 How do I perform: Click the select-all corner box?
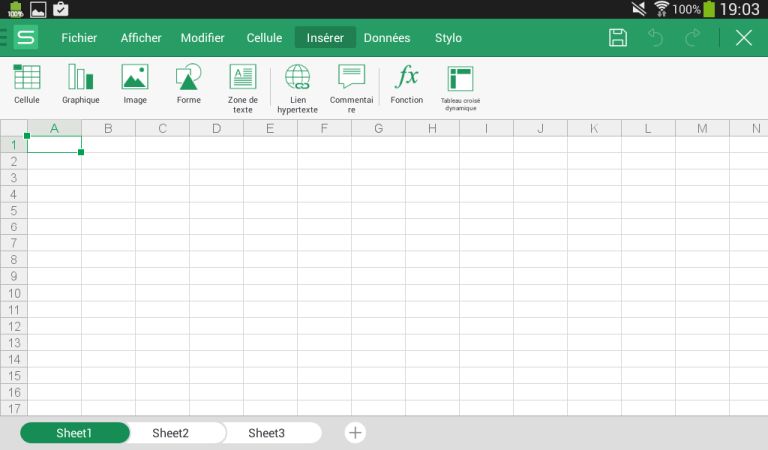pyautogui.click(x=14, y=128)
